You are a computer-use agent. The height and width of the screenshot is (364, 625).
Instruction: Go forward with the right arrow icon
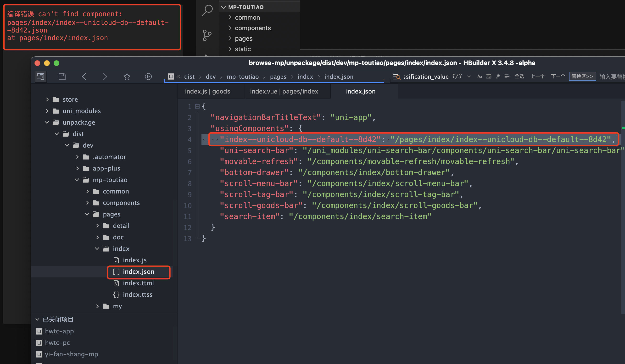(105, 76)
